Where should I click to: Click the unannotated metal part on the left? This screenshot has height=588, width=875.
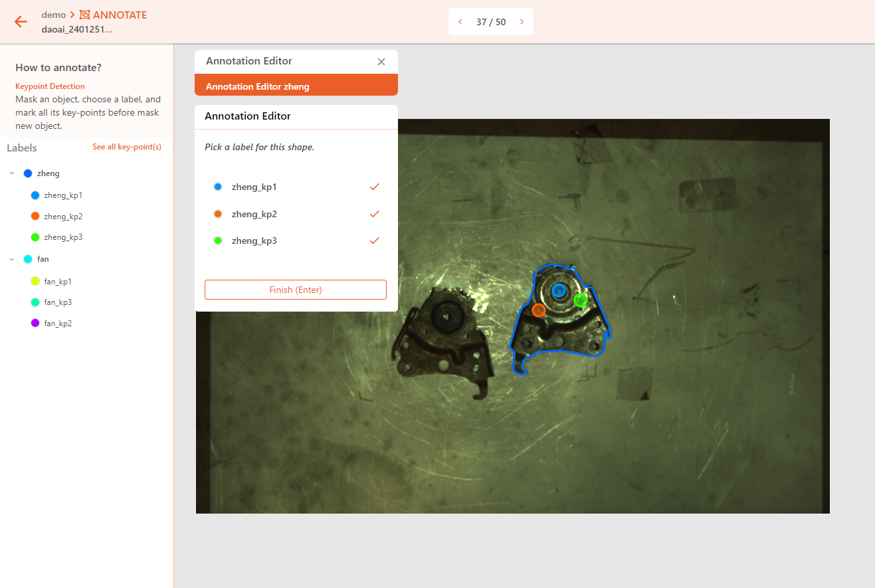442,342
